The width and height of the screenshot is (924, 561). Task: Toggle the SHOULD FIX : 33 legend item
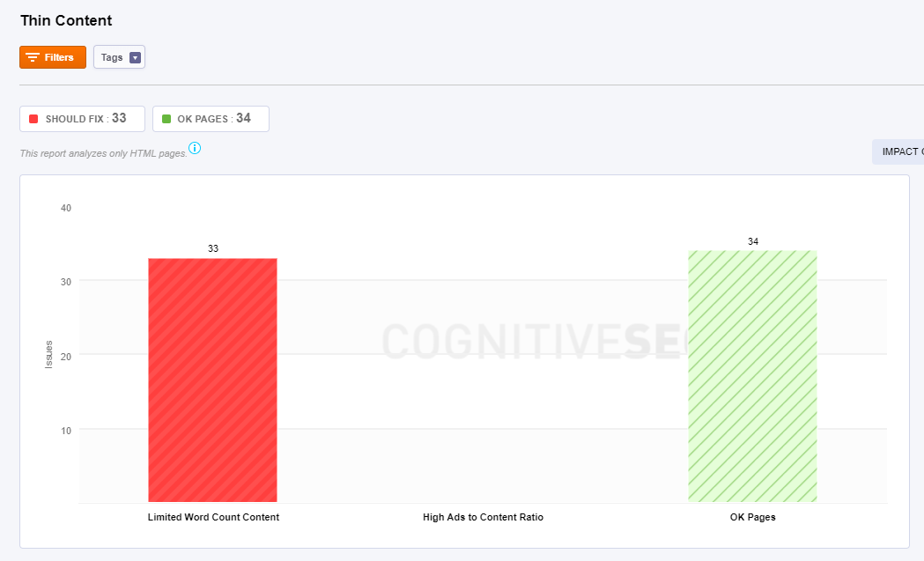pos(82,119)
